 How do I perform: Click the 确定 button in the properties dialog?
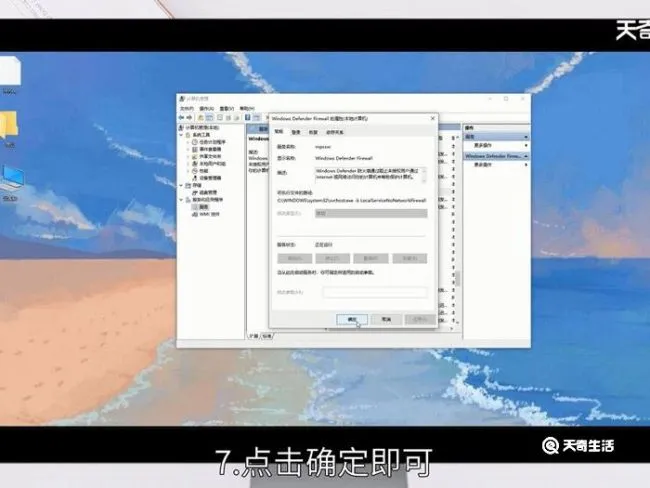352,319
